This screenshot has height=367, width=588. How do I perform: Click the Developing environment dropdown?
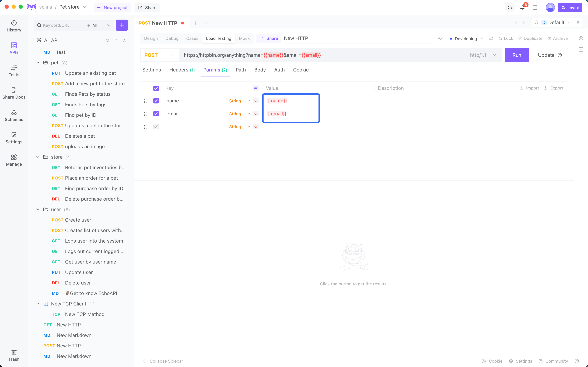click(466, 38)
